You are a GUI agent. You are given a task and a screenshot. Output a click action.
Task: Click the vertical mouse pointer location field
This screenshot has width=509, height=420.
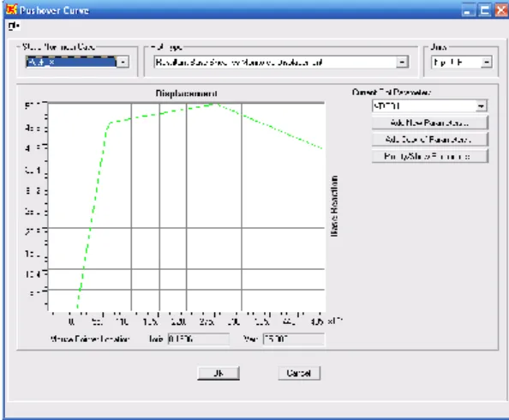[293, 339]
